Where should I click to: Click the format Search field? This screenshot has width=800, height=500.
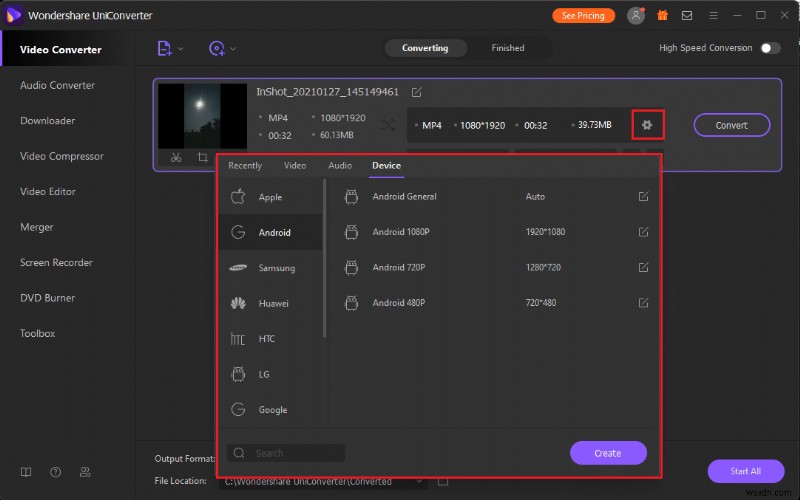[x=286, y=453]
